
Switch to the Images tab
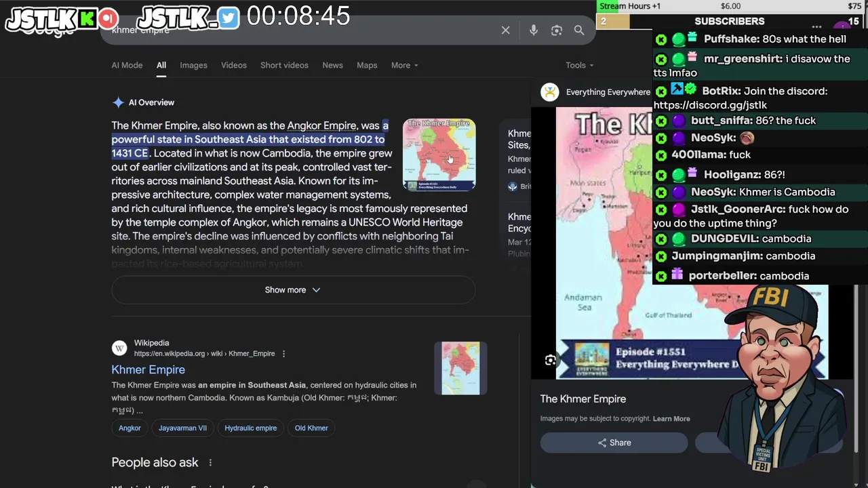[193, 65]
